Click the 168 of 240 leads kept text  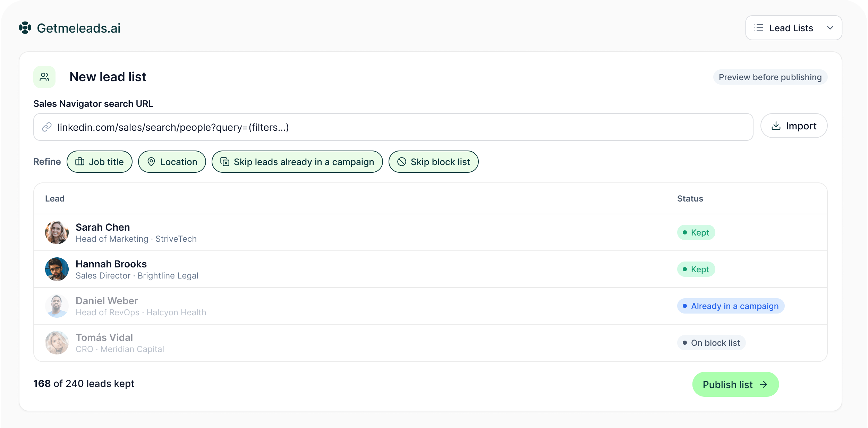coord(84,384)
